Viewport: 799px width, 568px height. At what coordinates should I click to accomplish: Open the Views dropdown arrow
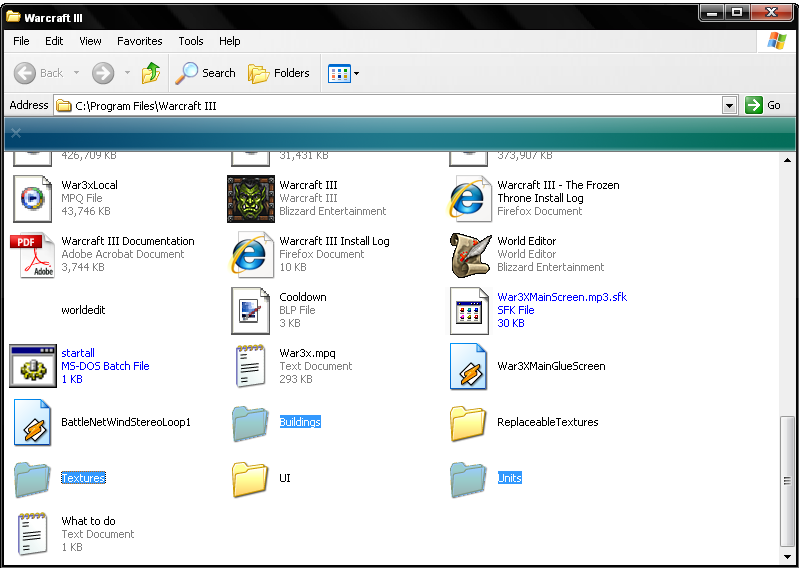click(357, 73)
